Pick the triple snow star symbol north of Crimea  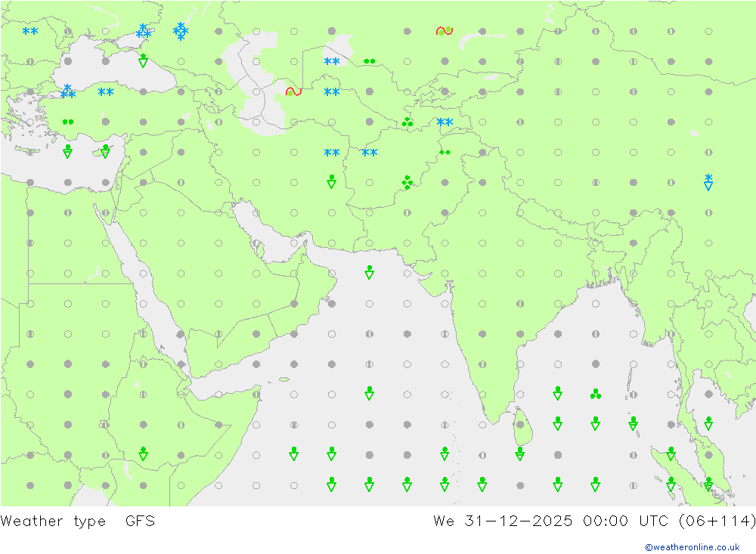(143, 31)
